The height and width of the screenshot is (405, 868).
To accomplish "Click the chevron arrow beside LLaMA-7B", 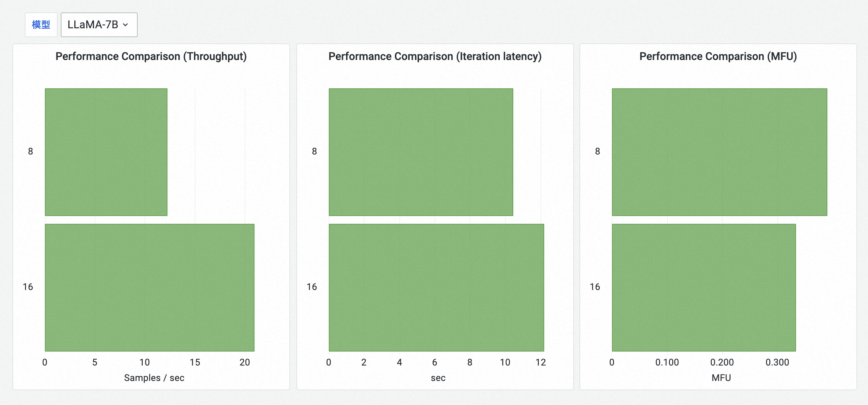I will point(125,25).
